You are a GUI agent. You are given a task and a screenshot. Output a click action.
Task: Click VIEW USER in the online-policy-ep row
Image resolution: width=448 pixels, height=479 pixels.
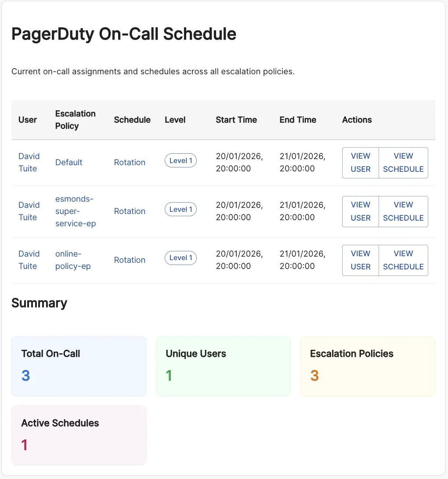click(x=360, y=260)
